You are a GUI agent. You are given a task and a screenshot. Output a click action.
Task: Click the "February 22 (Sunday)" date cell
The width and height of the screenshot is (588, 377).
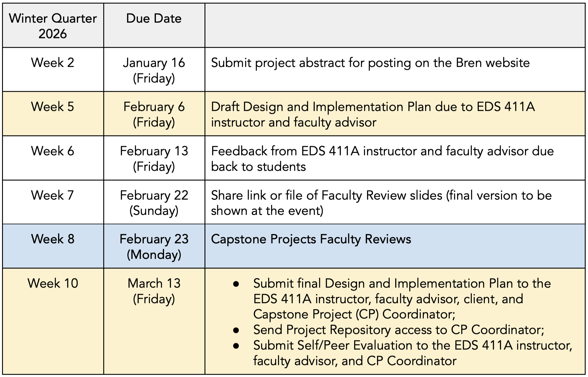click(154, 203)
